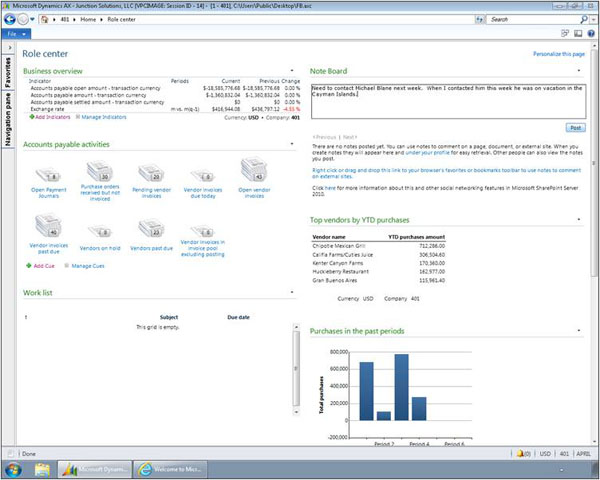This screenshot has height=480, width=600.
Task: Open the Navigation pane side tab
Action: click(x=8, y=119)
